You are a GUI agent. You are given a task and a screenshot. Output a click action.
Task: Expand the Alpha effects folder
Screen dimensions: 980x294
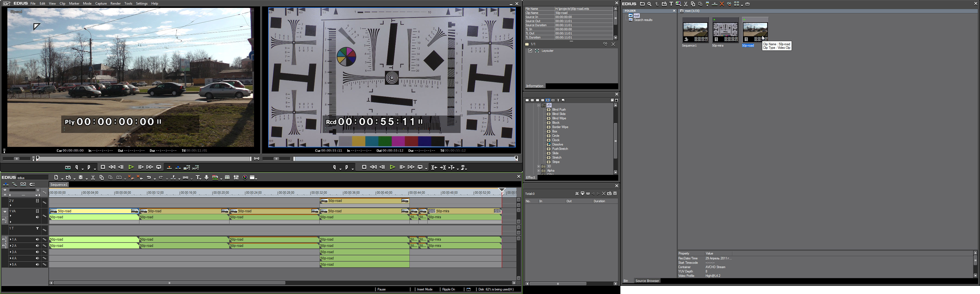coord(539,171)
